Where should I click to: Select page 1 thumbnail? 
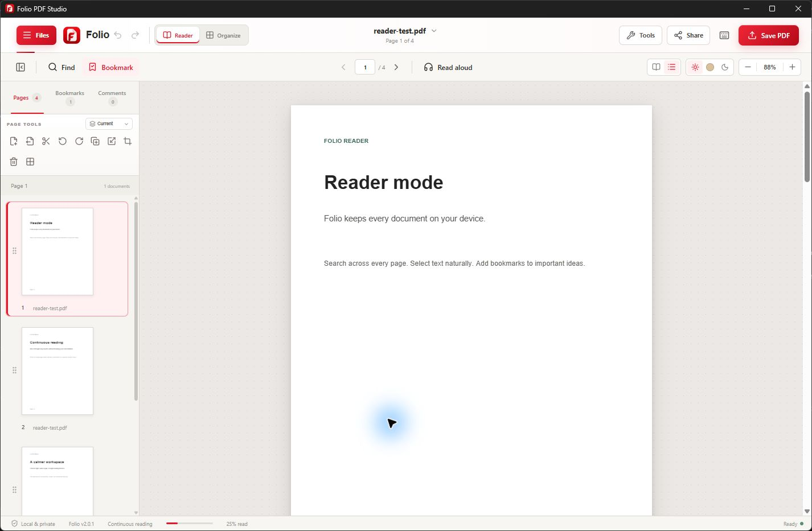coord(58,252)
